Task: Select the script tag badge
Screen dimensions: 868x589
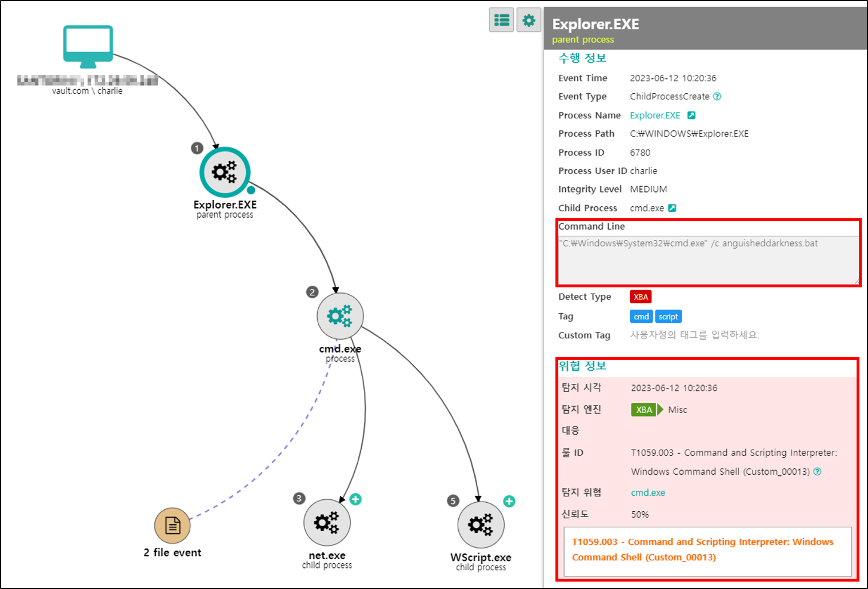Action: (668, 316)
